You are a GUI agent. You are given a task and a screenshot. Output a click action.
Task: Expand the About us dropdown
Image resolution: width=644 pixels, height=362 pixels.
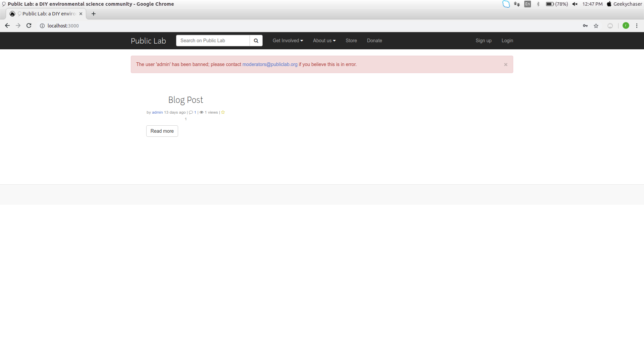(x=324, y=41)
